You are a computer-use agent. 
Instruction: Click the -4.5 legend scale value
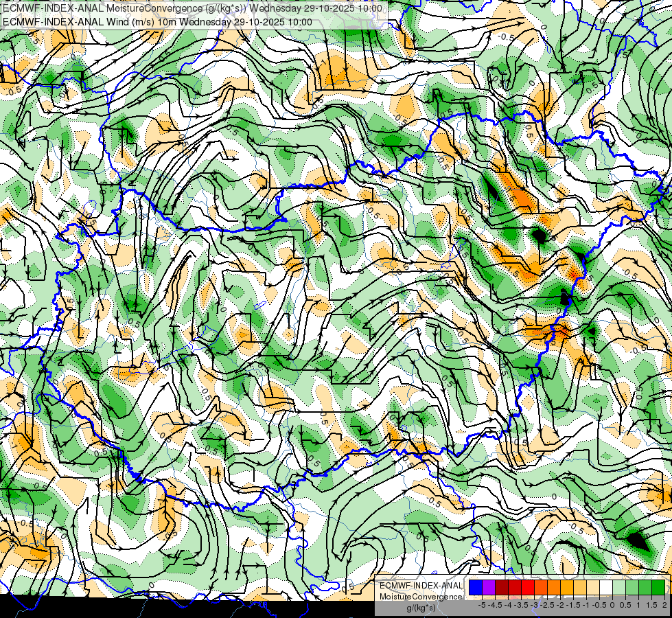pyautogui.click(x=496, y=605)
